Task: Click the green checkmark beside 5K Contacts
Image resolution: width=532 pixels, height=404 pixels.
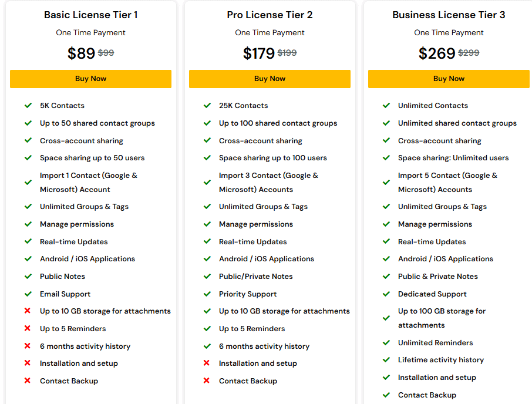Action: pos(28,106)
